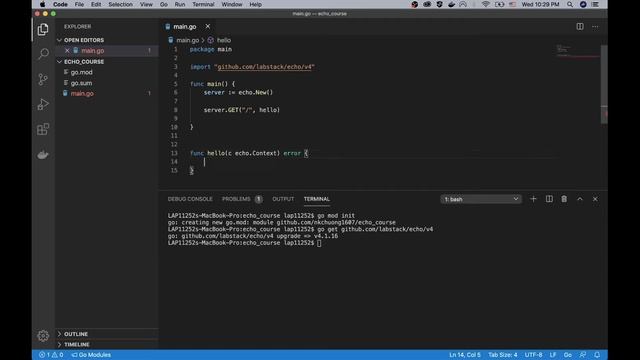Open the View menu

click(146, 4)
